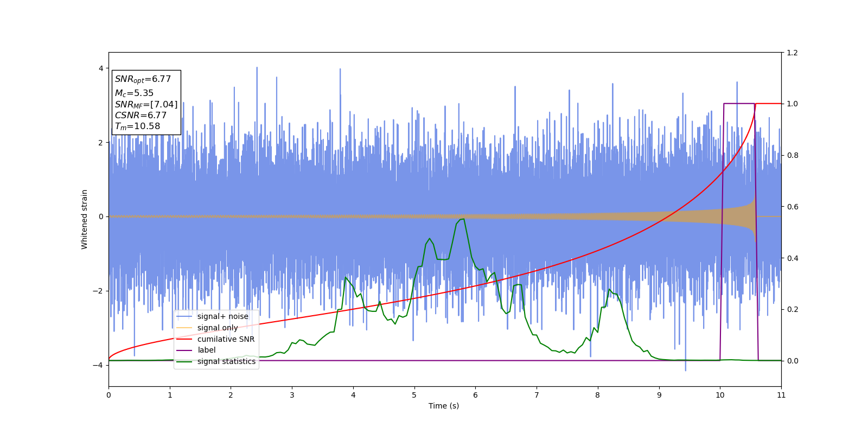Click right y-axis tick label 1.0

792,104
